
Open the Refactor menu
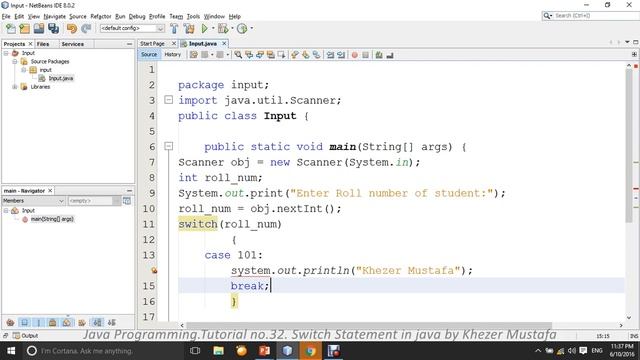point(101,16)
